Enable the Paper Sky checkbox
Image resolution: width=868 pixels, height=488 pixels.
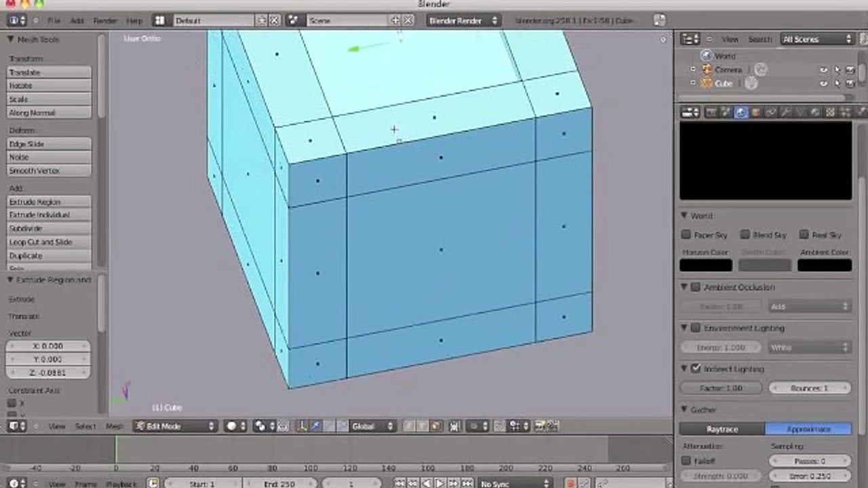coord(686,235)
